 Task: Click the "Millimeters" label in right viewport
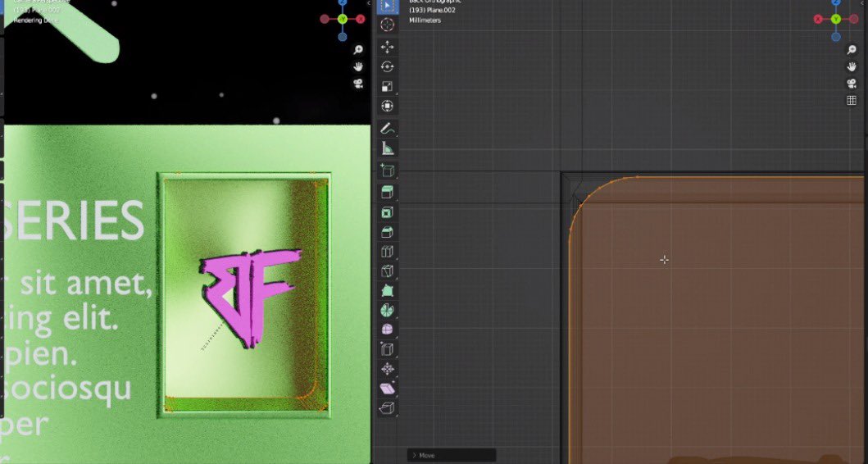click(425, 20)
